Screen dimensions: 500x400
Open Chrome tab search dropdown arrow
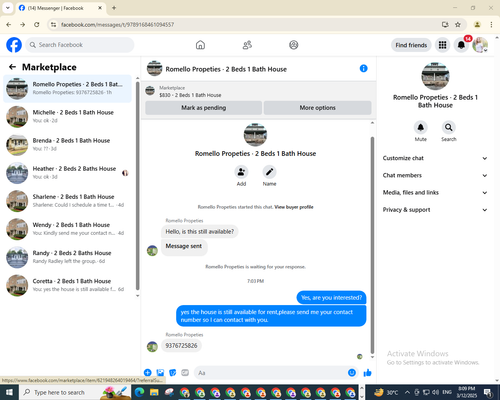(8, 8)
